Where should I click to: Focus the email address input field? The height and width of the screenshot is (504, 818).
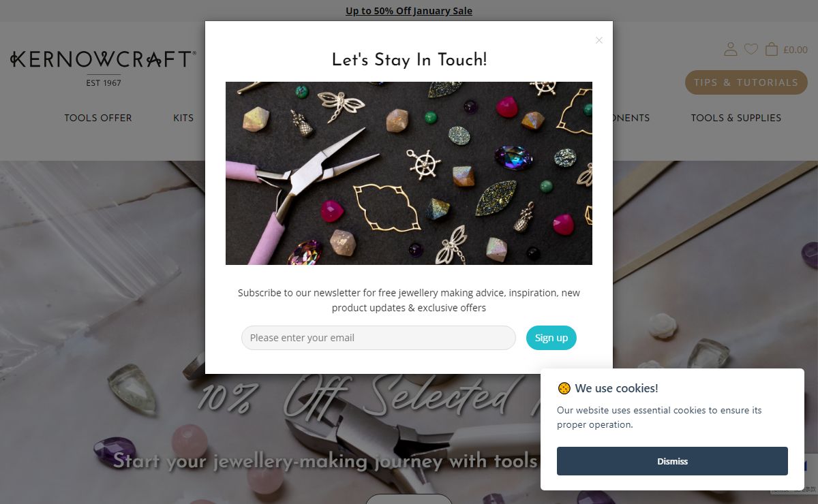point(378,338)
